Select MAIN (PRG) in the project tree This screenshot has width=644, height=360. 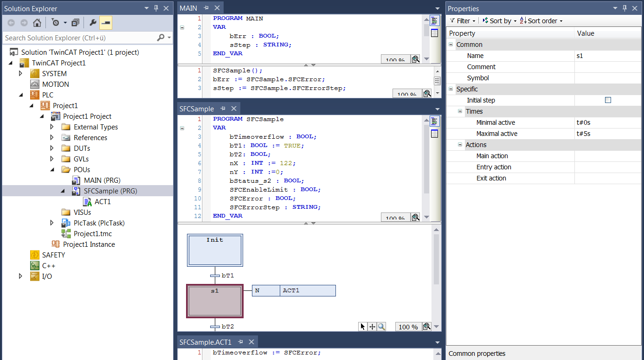tap(102, 180)
